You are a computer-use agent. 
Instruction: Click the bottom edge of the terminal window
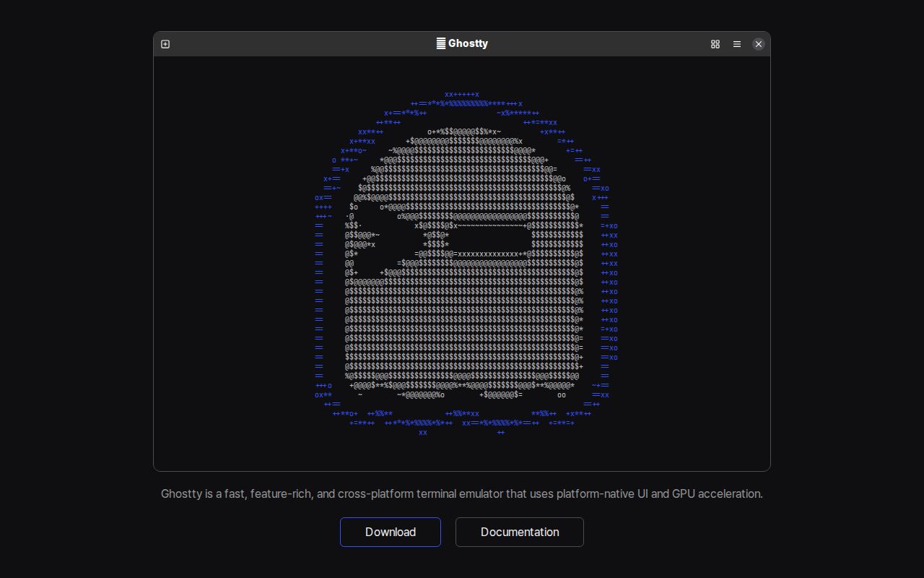[x=462, y=468]
